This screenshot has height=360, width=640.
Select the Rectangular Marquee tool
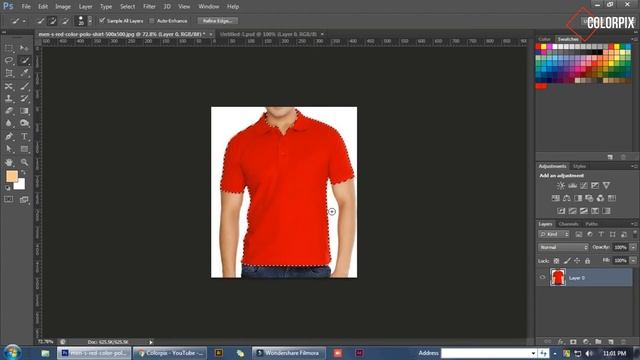9,48
